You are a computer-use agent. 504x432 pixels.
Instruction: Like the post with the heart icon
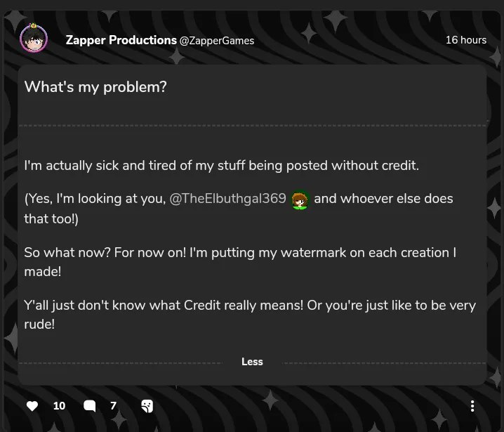pos(32,406)
